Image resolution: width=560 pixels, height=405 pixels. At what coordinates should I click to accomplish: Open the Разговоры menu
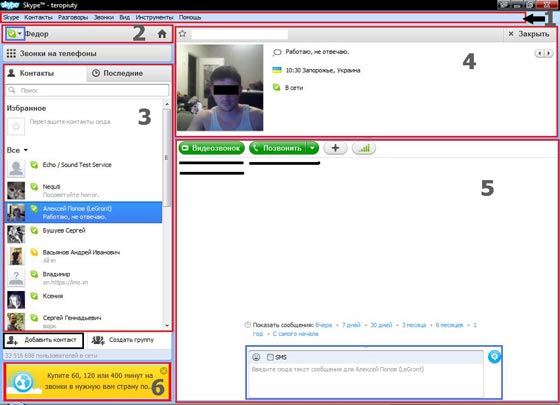[x=73, y=17]
